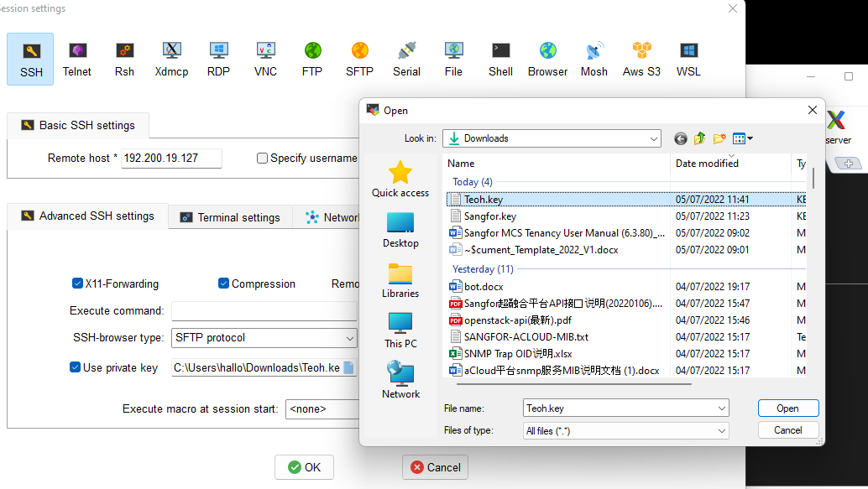Select the VNC session type
The image size is (868, 489).
coord(265,59)
